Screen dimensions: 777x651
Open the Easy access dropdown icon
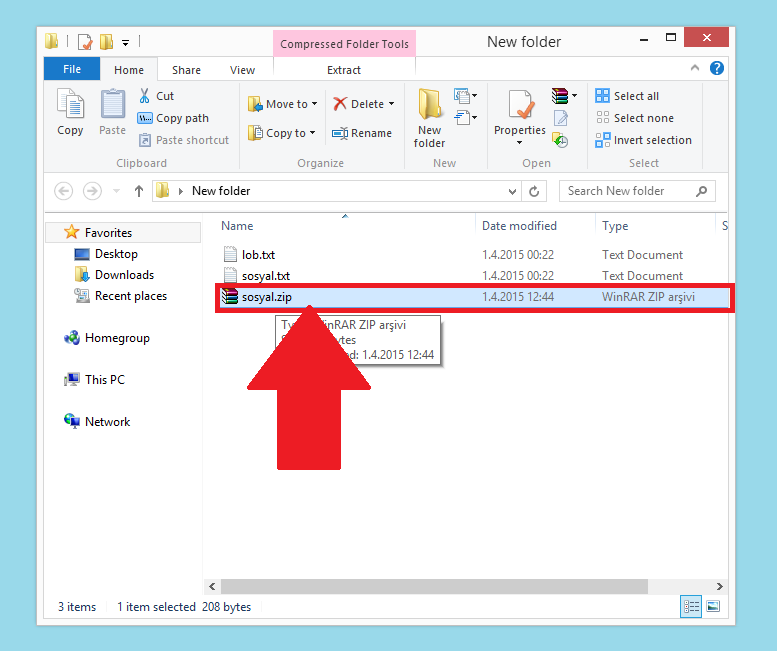pyautogui.click(x=465, y=118)
